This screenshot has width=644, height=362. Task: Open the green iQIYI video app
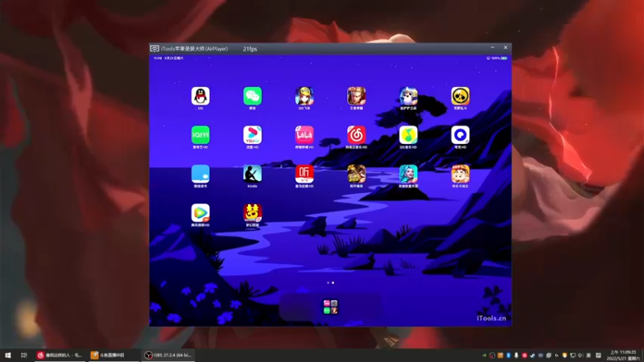click(x=200, y=135)
